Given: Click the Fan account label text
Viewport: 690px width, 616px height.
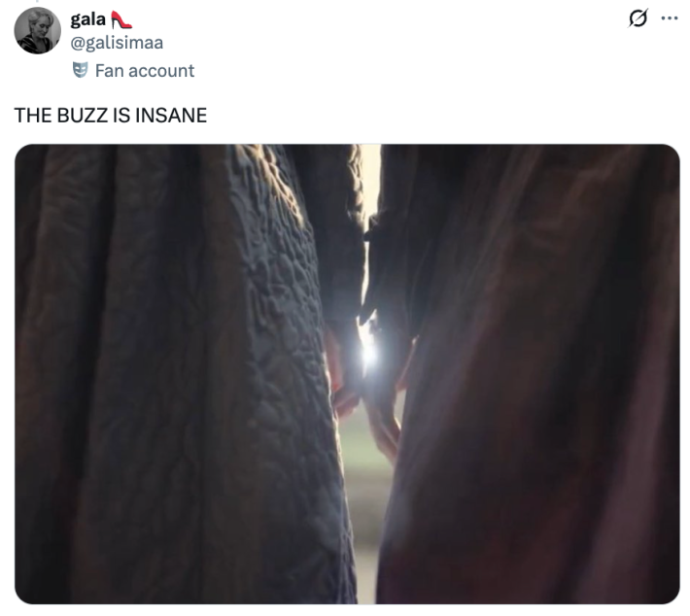Looking at the screenshot, I should click(145, 70).
